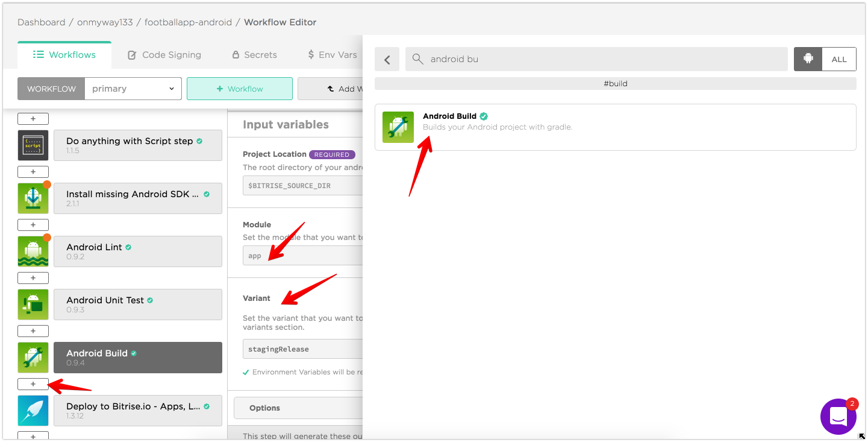Select the Android Build search result
This screenshot has height=442, width=868.
pos(615,127)
